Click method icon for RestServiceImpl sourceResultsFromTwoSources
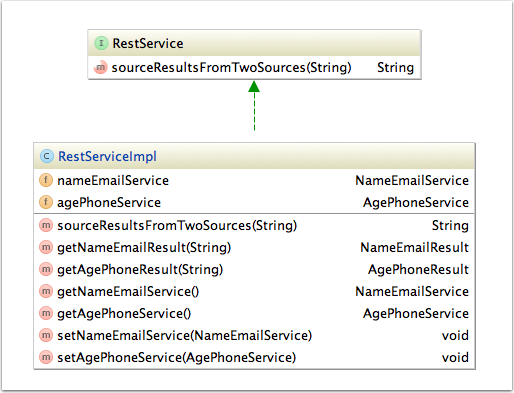The height and width of the screenshot is (393, 514). pyautogui.click(x=46, y=225)
